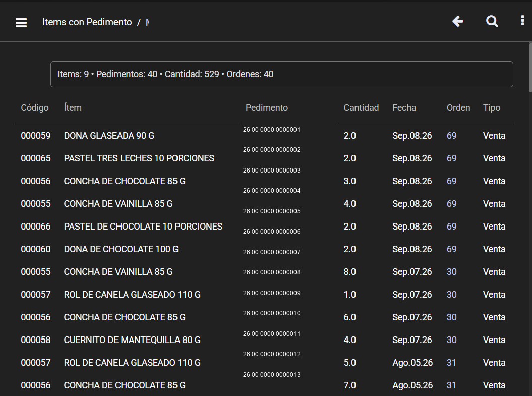The image size is (532, 396).
Task: Go back using the arrow icon
Action: [x=458, y=21]
